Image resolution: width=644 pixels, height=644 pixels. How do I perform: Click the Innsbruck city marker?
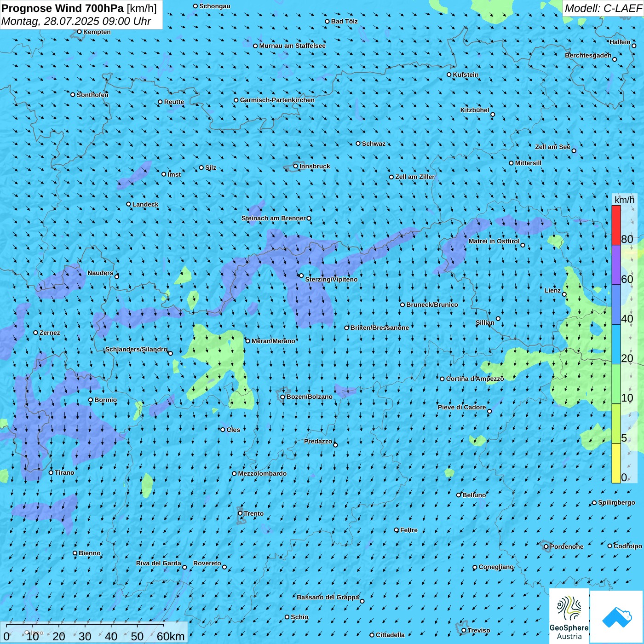coord(296,166)
